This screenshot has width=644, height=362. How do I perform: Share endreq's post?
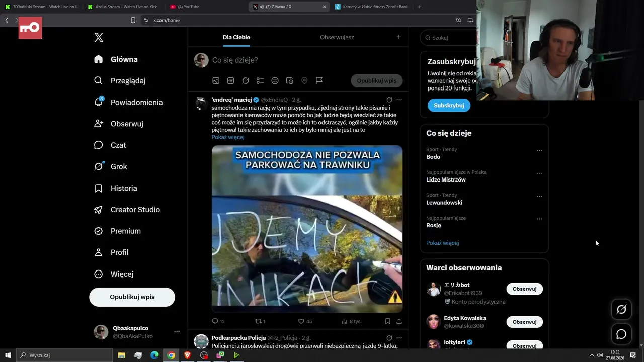pos(399,321)
